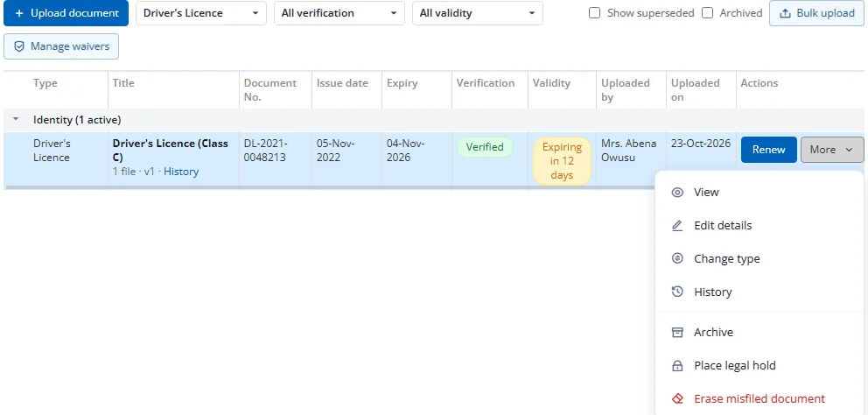Click the uploaded on date 23-Oct-2026
The width and height of the screenshot is (868, 415).
(701, 144)
